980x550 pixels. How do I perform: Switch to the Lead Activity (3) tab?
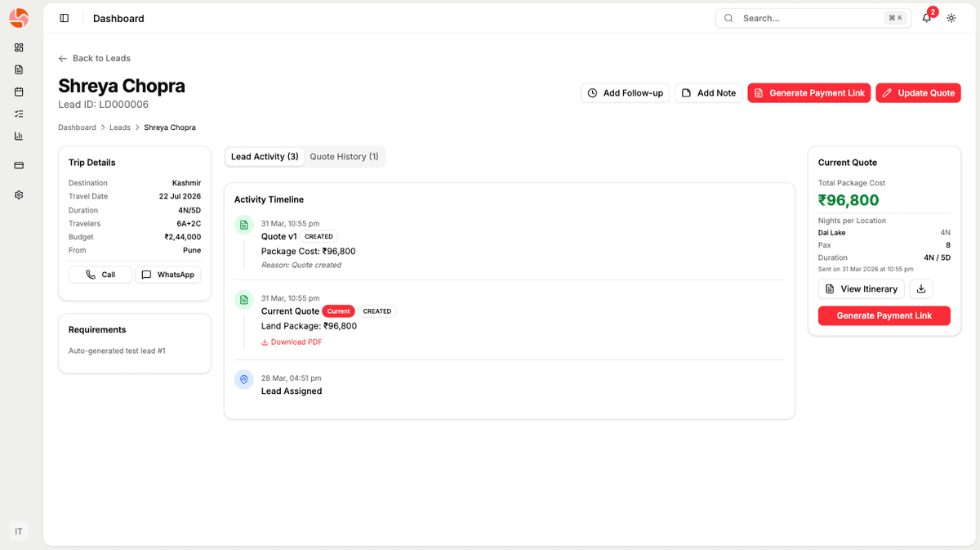tap(265, 156)
